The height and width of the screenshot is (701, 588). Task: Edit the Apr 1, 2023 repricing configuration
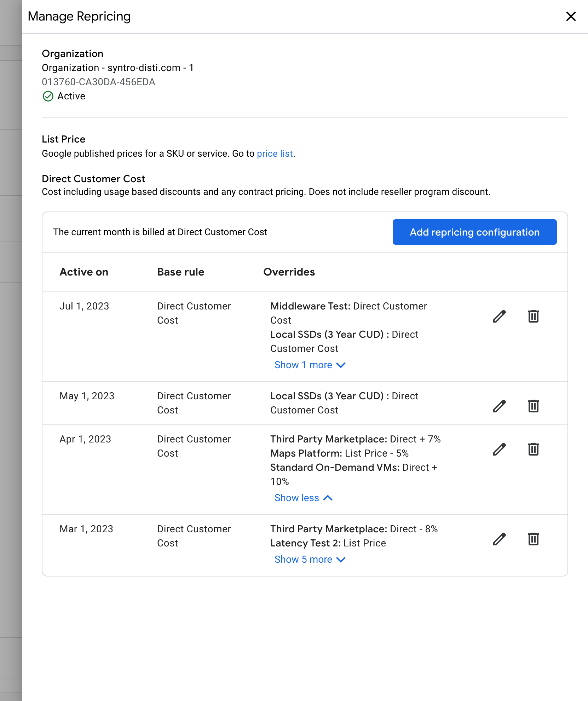(x=499, y=449)
